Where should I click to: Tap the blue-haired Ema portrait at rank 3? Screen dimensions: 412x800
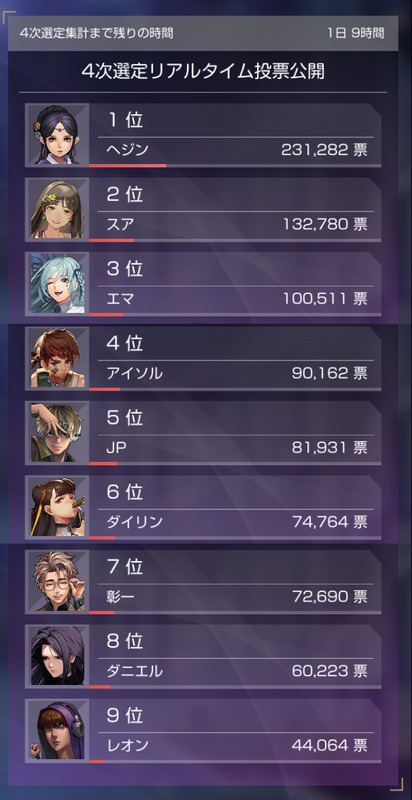[x=57, y=284]
